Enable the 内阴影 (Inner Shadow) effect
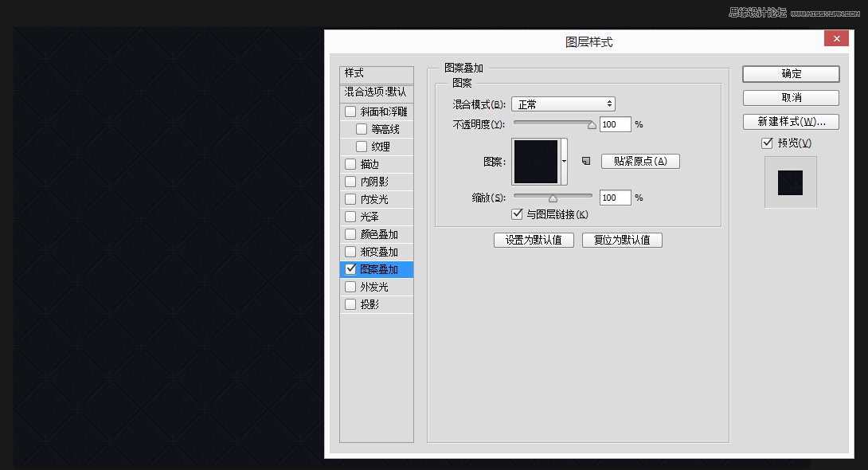This screenshot has width=868, height=470. tap(348, 181)
